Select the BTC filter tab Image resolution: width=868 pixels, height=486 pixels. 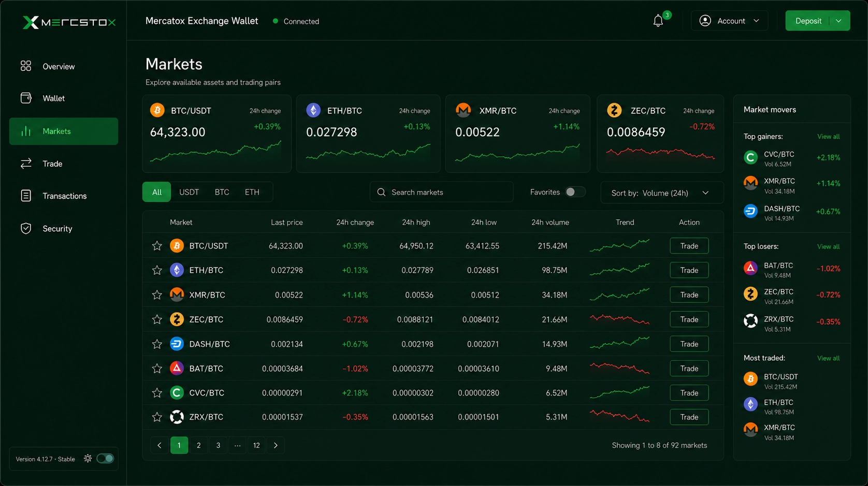click(x=222, y=193)
